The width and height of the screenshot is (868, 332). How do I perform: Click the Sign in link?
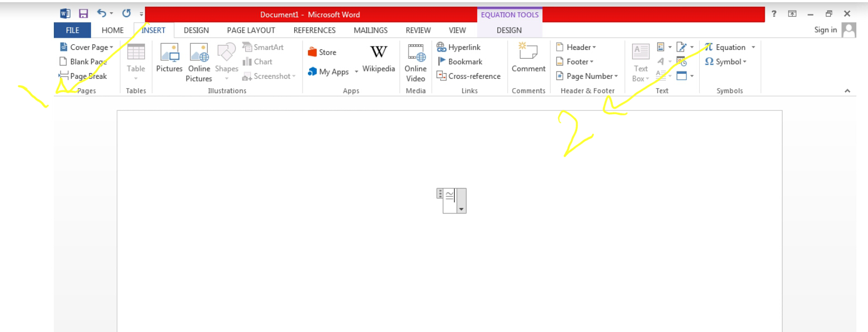tap(825, 30)
